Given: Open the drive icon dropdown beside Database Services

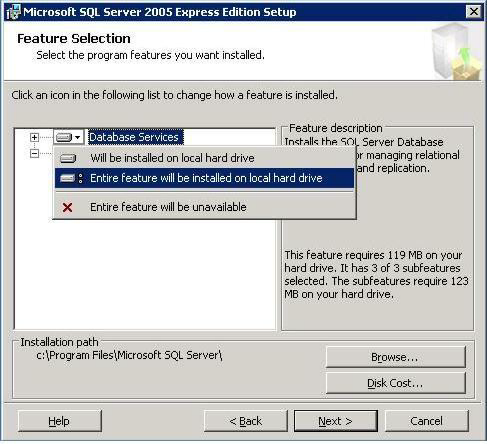Looking at the screenshot, I should tap(68, 137).
